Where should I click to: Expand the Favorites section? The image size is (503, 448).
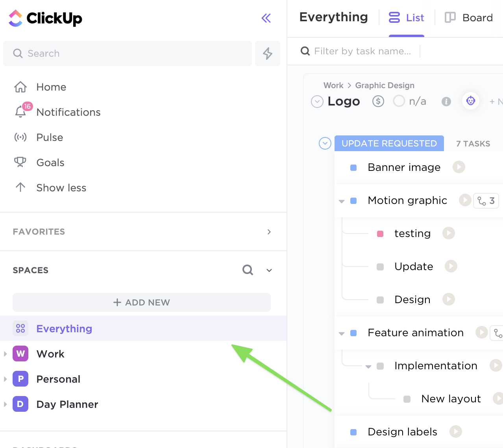(269, 232)
